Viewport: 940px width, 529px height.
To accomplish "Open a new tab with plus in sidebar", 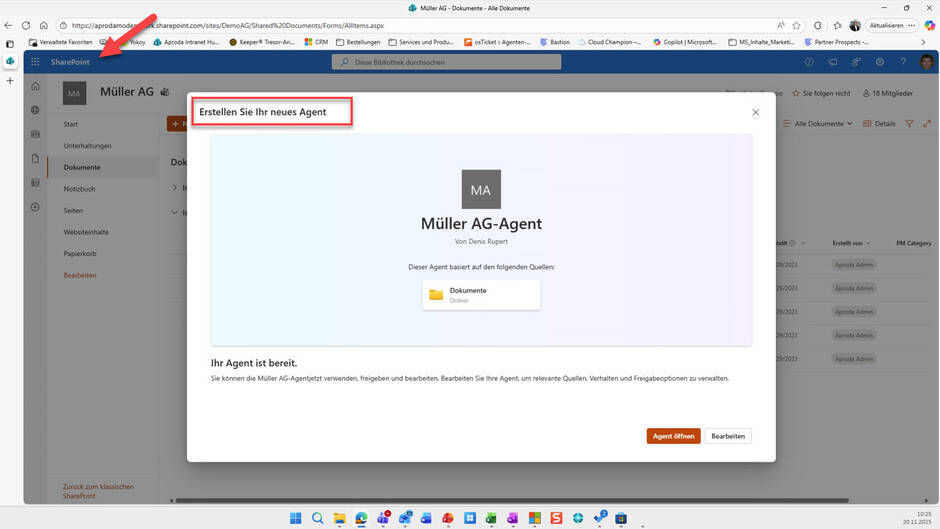I will coord(10,80).
